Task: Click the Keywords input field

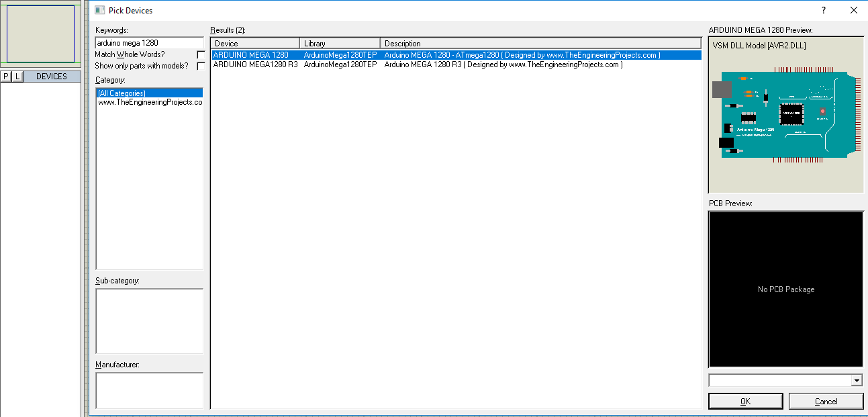Action: tap(149, 42)
